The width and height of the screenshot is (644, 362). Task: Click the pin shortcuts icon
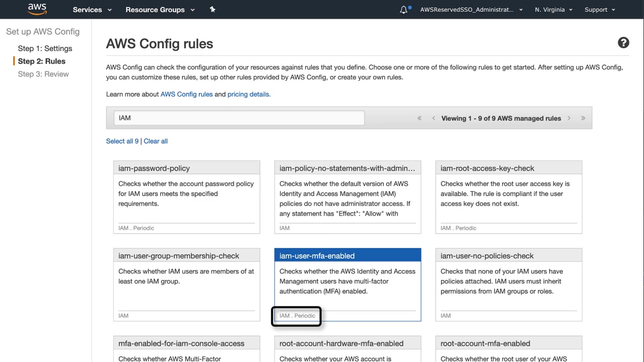[212, 10]
